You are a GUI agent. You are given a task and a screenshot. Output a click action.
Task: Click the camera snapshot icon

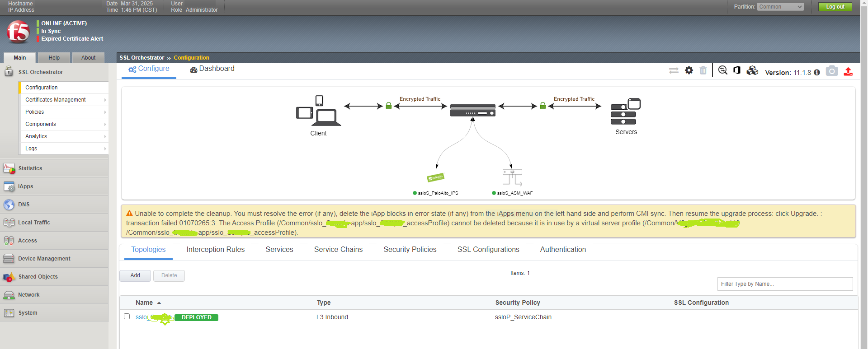click(x=832, y=71)
